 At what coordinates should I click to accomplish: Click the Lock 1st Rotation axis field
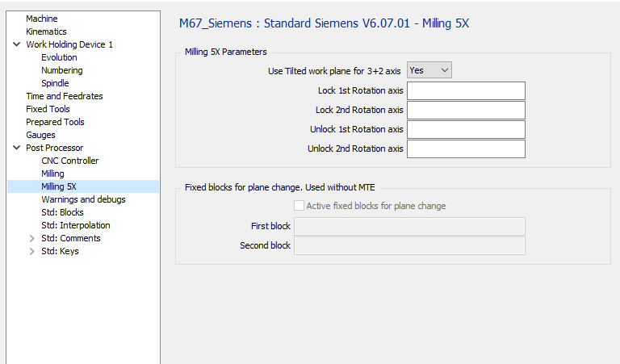(x=466, y=90)
